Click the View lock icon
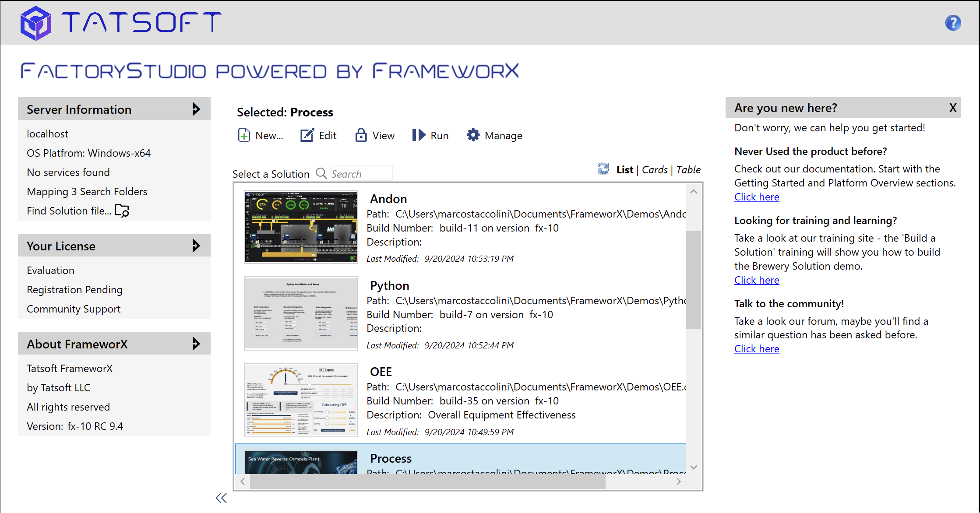Screen dimensions: 980x513 pyautogui.click(x=361, y=135)
